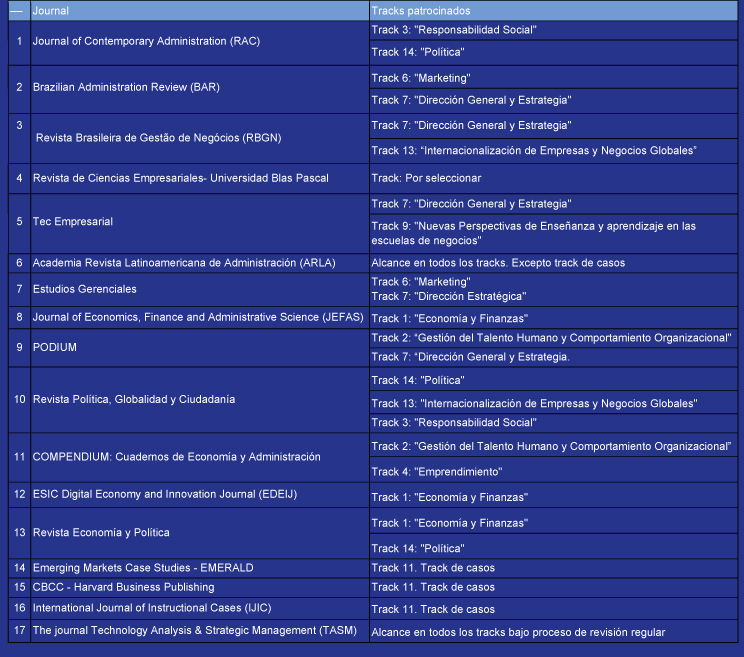Click Tec Empresarial's 'Track 7: Dirección General' cell
Viewport: 744px width, 657px height.
(553, 204)
